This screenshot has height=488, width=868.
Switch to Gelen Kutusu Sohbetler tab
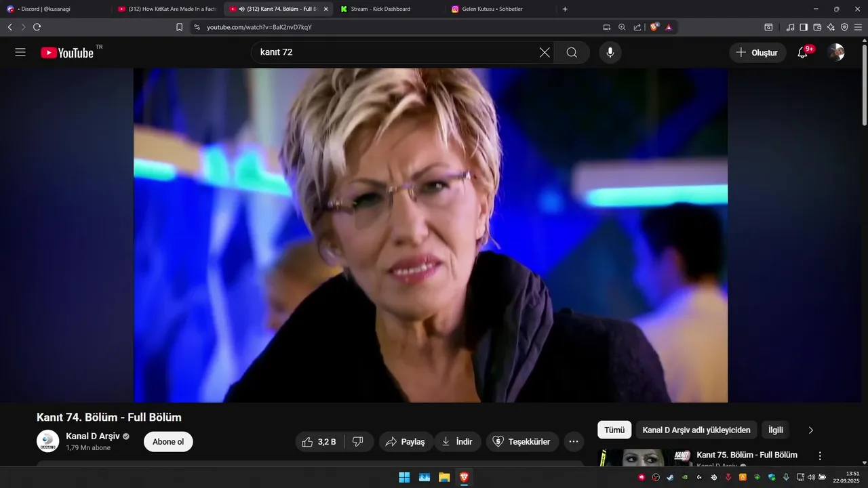[501, 9]
